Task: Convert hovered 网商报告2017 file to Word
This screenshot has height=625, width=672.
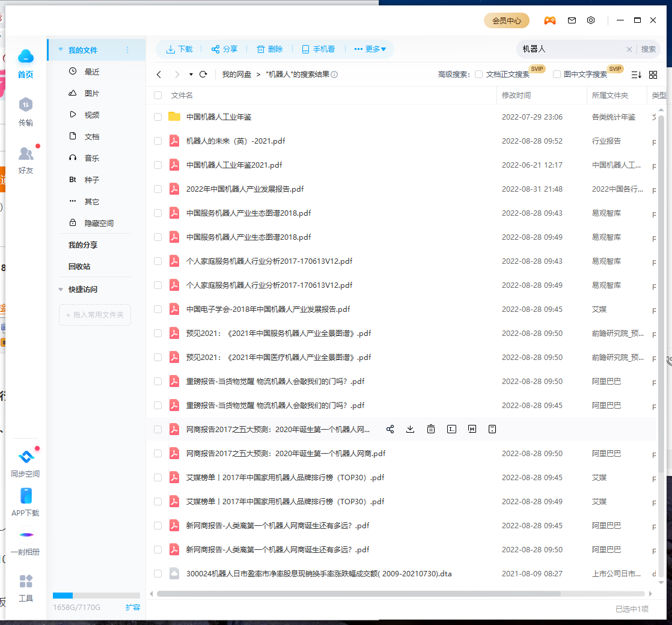Action: tap(472, 429)
